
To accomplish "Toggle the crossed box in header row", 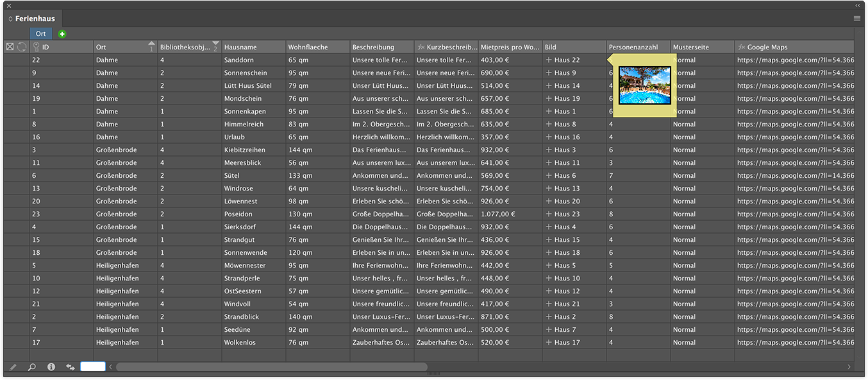I will point(10,47).
